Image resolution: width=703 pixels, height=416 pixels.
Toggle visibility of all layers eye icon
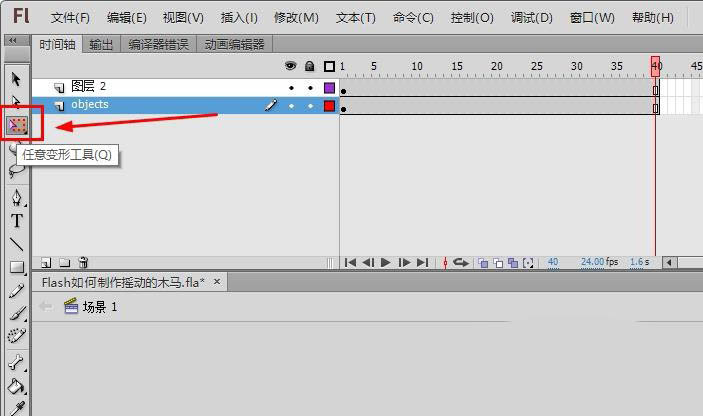[291, 66]
